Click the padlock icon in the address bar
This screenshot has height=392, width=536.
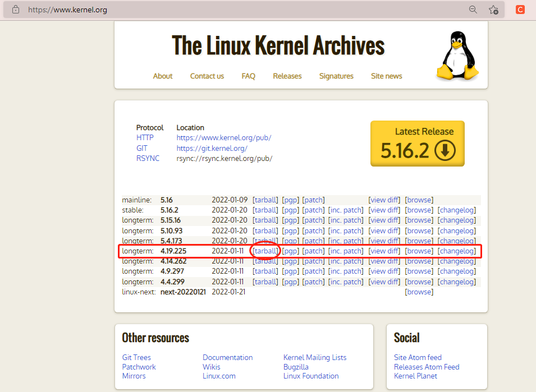[15, 10]
